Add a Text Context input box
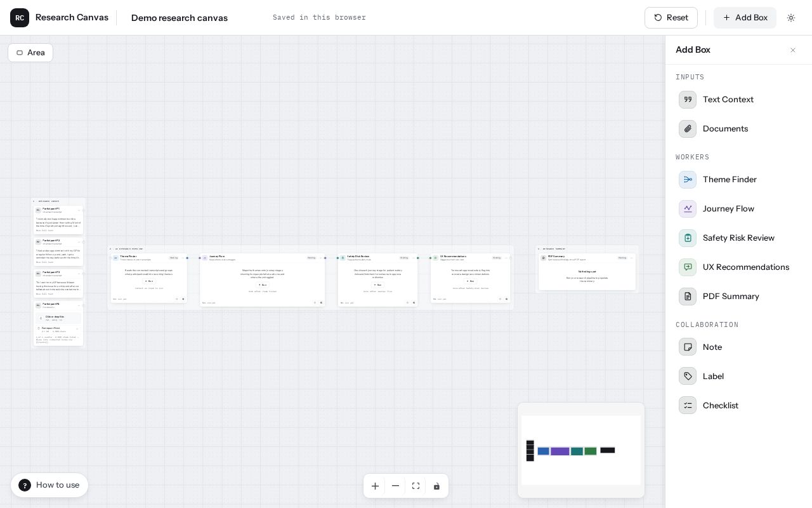Screen dimensions: 812x508 click(738, 100)
